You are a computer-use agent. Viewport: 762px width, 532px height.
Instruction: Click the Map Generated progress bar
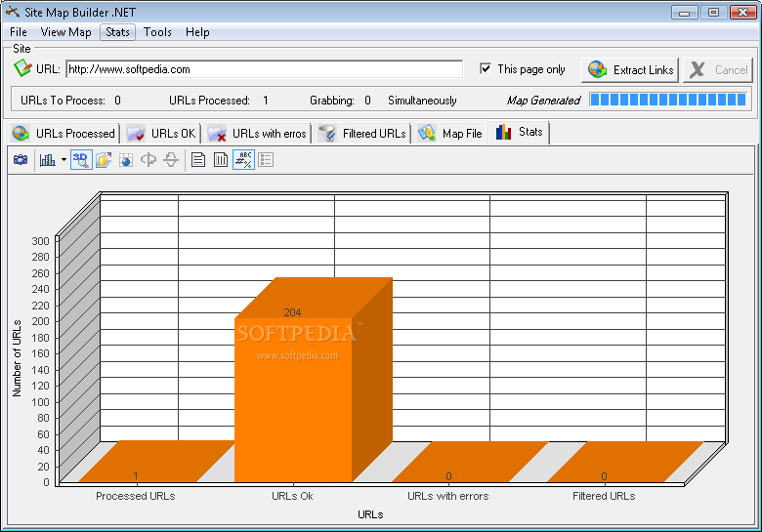pos(668,100)
